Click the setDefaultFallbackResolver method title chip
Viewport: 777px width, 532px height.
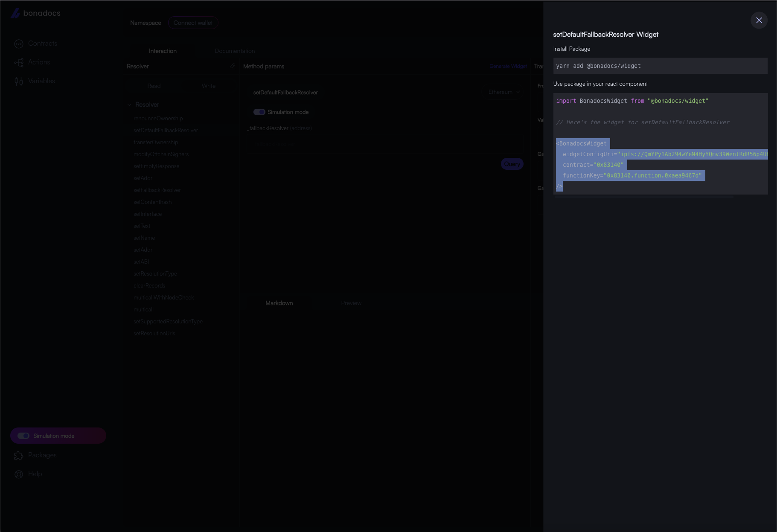tap(285, 92)
